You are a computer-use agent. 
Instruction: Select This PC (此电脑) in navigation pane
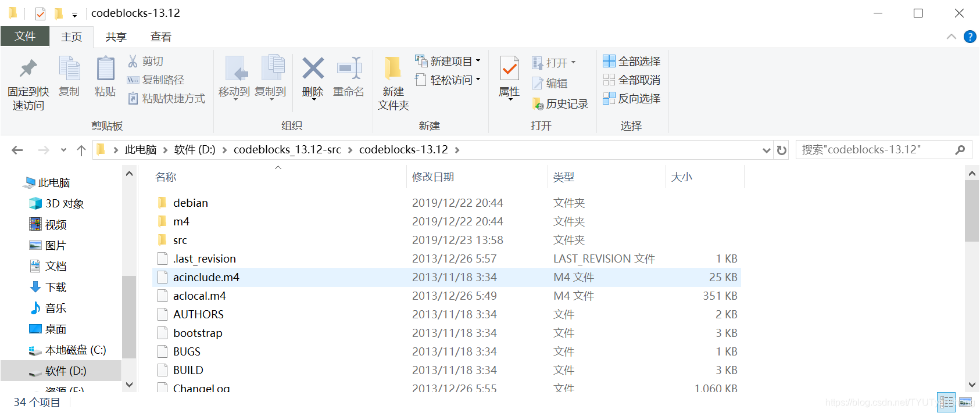coord(47,182)
